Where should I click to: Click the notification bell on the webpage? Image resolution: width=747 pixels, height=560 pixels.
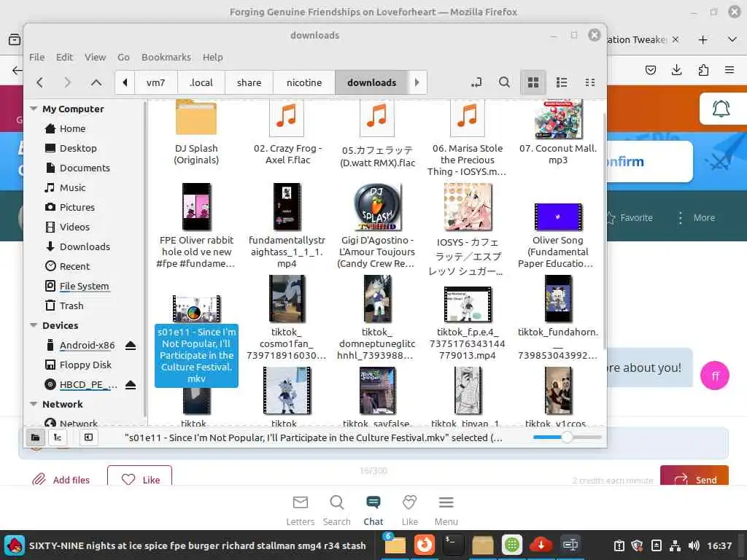click(x=721, y=109)
